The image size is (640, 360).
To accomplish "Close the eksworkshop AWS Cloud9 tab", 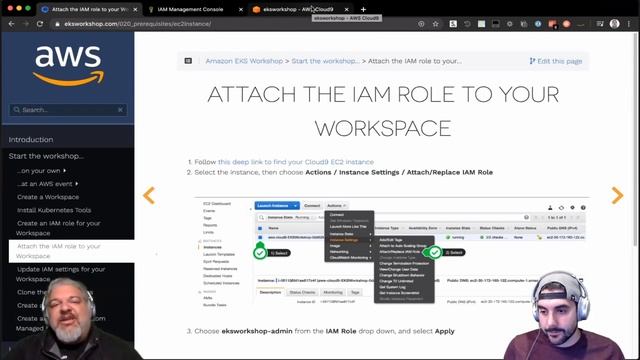I will 347,9.
